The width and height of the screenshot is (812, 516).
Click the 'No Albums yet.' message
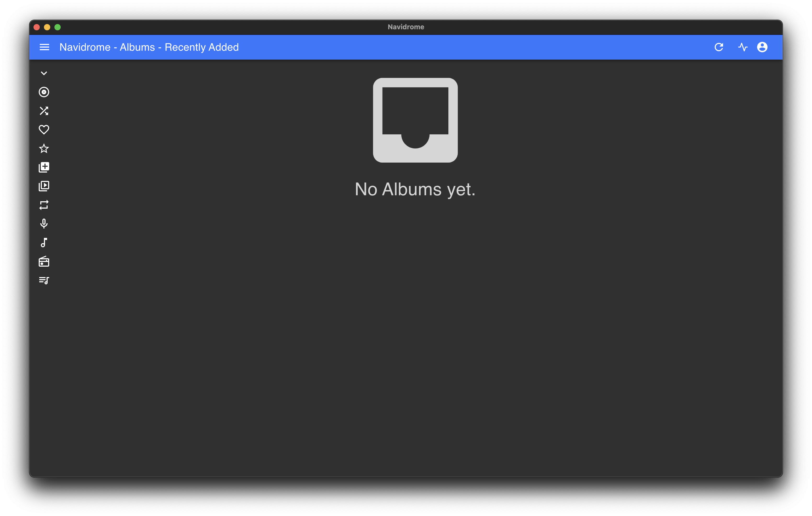pos(415,189)
